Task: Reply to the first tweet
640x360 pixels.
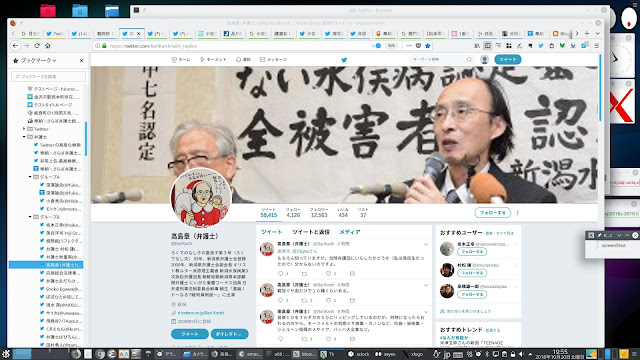Action: [280, 273]
